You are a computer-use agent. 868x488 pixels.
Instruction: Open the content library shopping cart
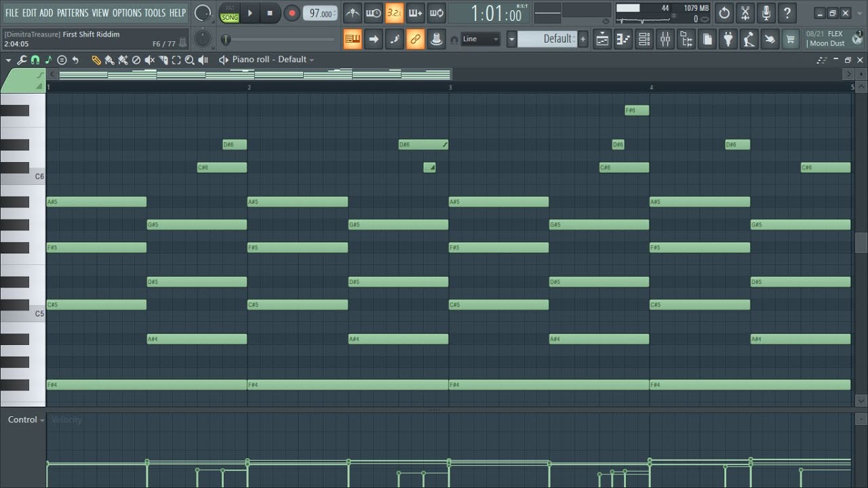(x=790, y=39)
